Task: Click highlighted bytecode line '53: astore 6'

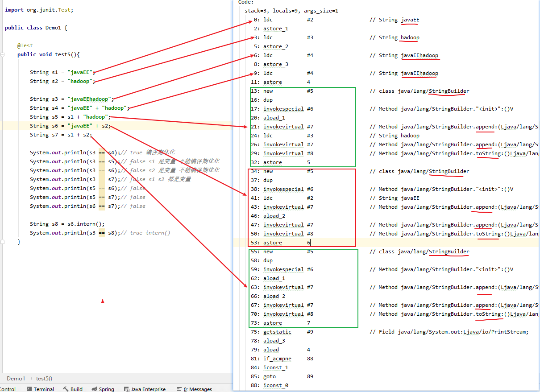Action: pos(280,243)
